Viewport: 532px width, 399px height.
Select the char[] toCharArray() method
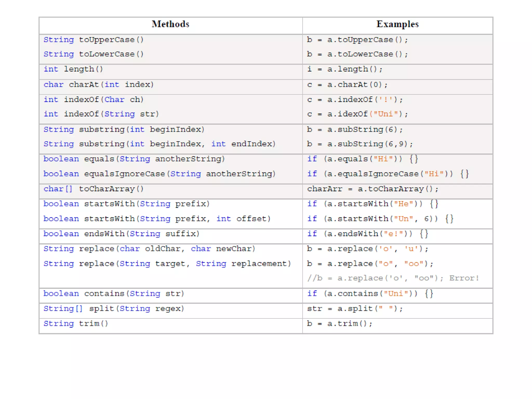pyautogui.click(x=94, y=189)
